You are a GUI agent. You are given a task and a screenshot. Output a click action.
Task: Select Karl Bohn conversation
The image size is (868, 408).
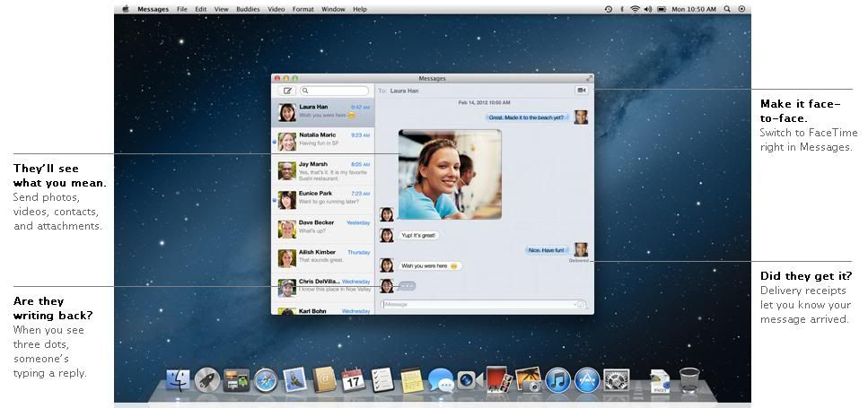click(x=323, y=309)
